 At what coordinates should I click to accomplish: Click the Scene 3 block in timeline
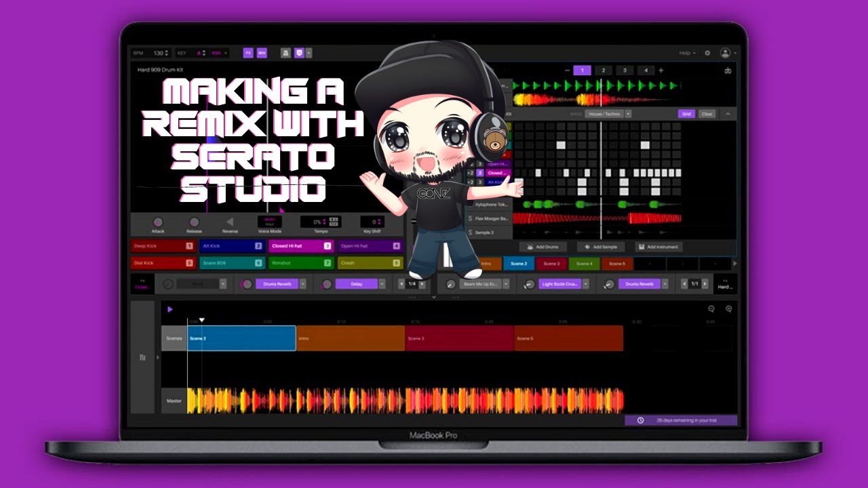(x=460, y=338)
